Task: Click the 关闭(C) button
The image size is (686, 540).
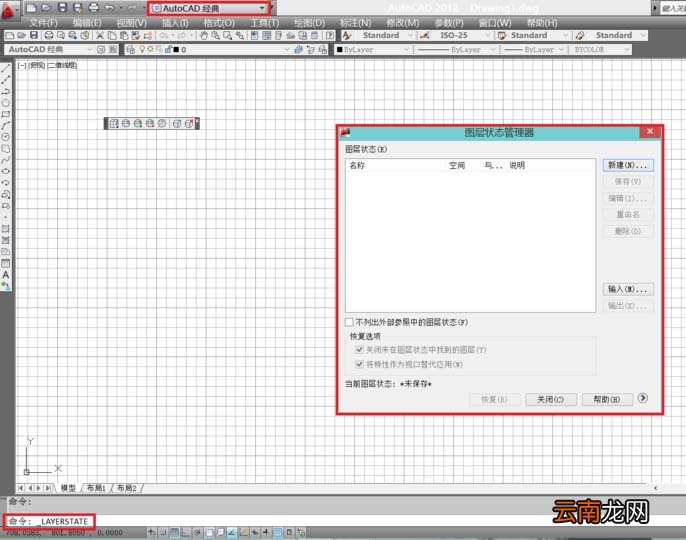Action: (x=550, y=400)
